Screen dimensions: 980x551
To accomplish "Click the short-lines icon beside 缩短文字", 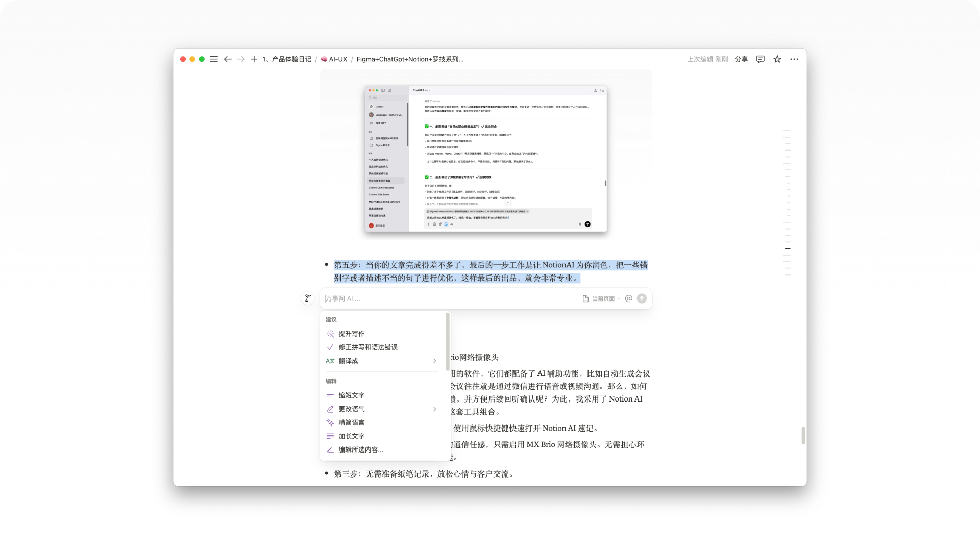I will coord(330,395).
